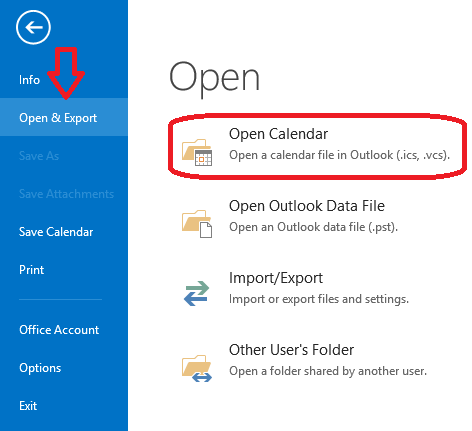This screenshot has width=472, height=431.
Task: Click the Open Outlook Data File folder icon
Action: tap(197, 224)
